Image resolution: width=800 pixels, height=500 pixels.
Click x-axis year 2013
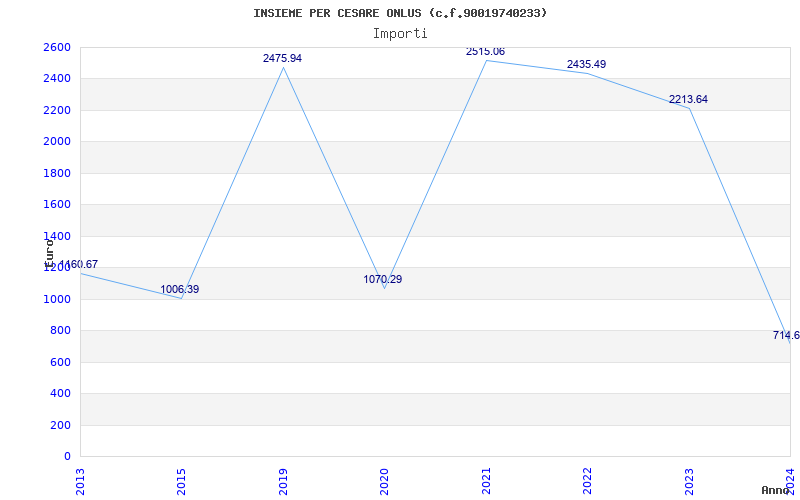(x=80, y=481)
